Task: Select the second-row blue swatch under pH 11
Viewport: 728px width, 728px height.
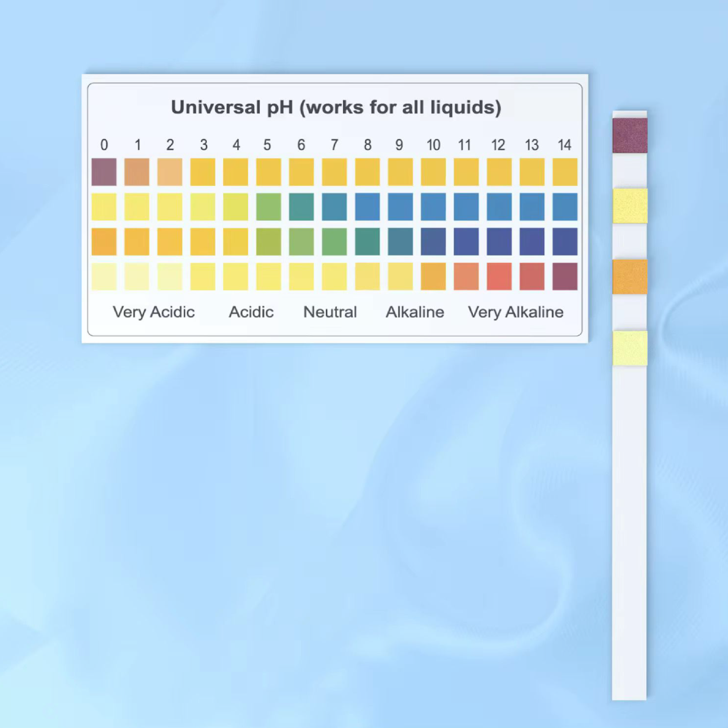Action: coord(466,207)
